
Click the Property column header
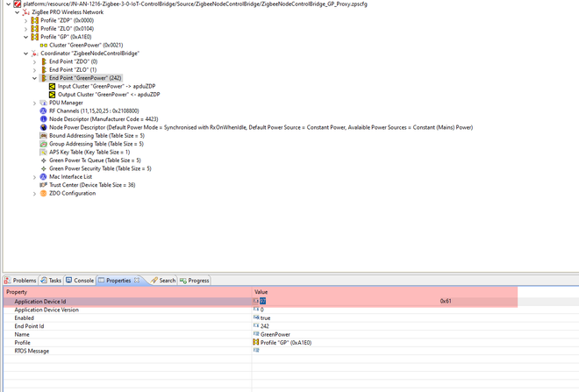coord(128,292)
